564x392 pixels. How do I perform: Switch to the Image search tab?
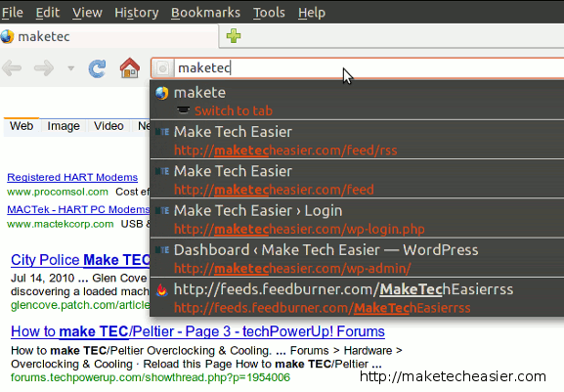[64, 126]
